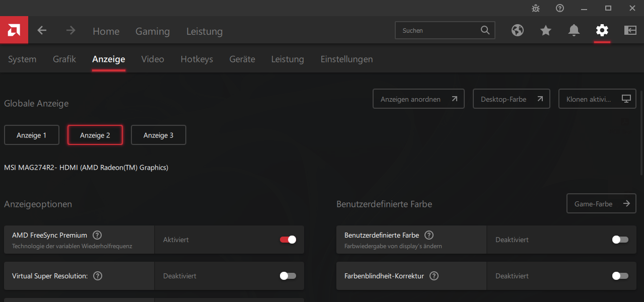
Task: Select the Anzeige tab
Action: [109, 59]
